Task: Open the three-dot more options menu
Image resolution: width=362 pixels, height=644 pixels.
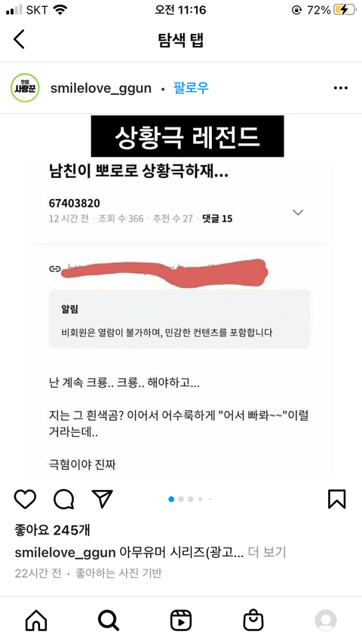Action: coord(340,88)
